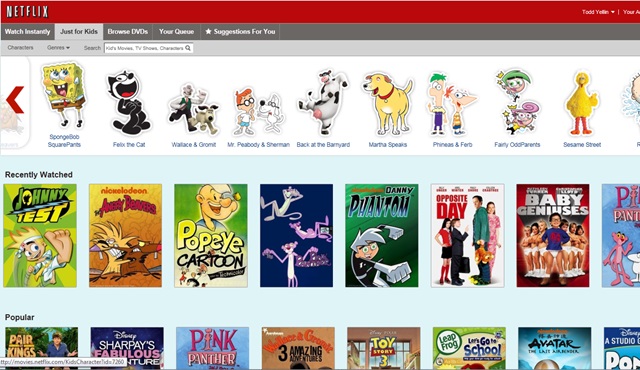Click the Popular section heading
The height and width of the screenshot is (370, 640).
pyautogui.click(x=20, y=317)
